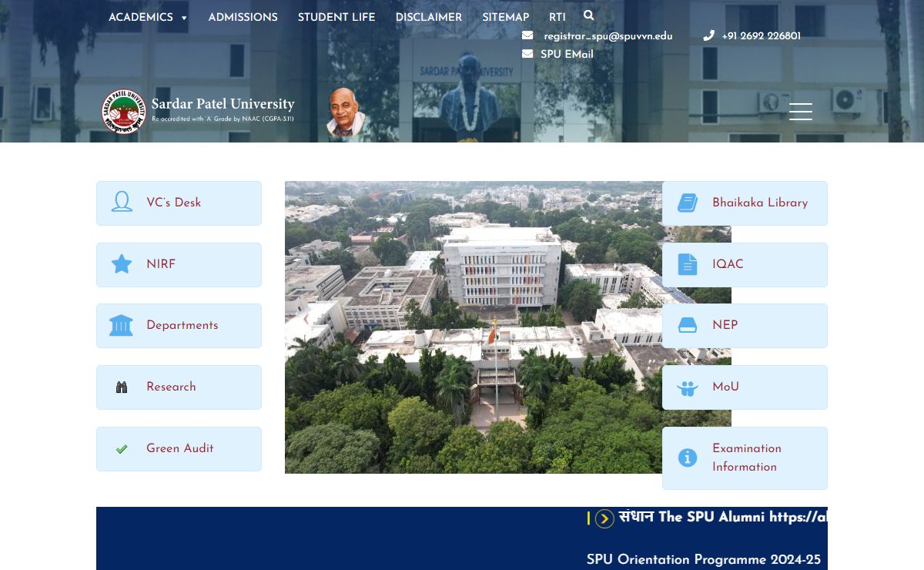Click the aerial campus slider image
The image size is (924, 570).
click(x=474, y=327)
